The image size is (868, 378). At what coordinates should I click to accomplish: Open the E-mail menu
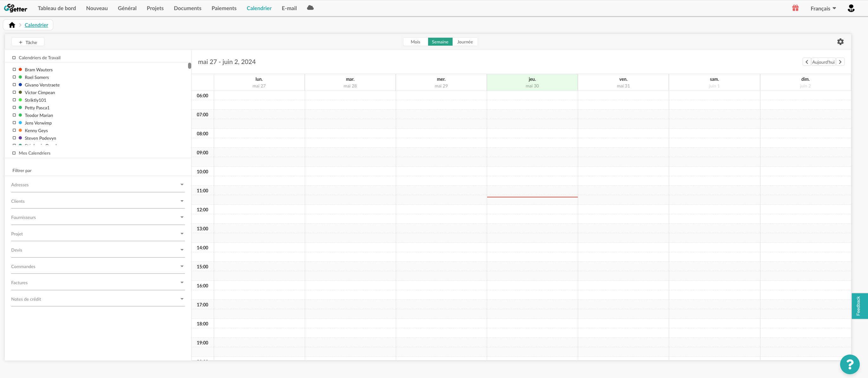coord(289,8)
